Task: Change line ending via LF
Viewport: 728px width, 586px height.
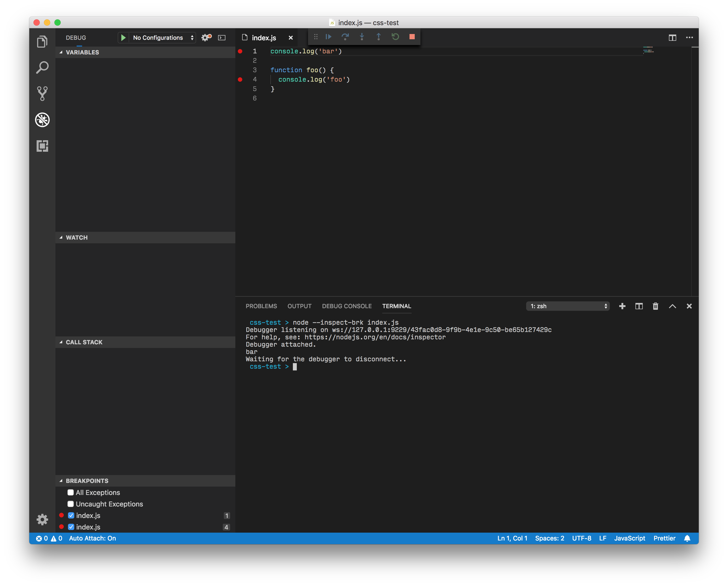Action: [x=602, y=538]
